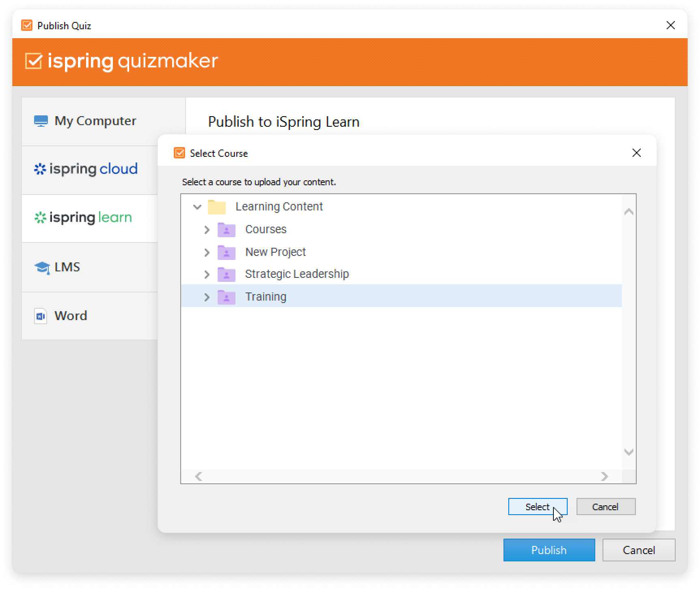
Task: Click the My Computer monitor icon
Action: click(41, 121)
